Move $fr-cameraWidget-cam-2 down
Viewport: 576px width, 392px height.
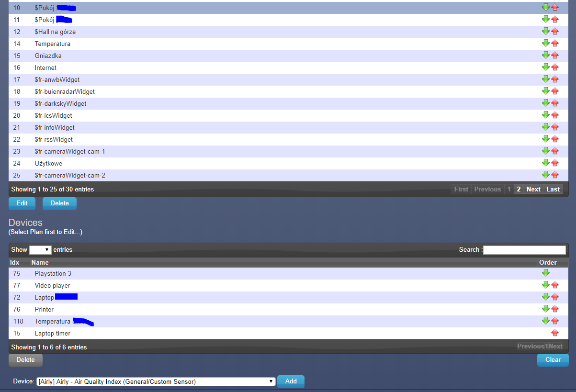click(545, 175)
